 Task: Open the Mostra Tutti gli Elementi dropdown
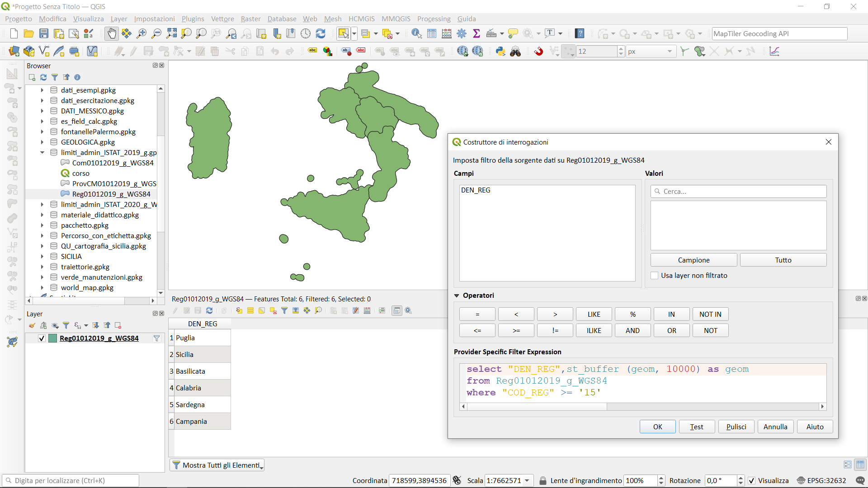tap(217, 465)
